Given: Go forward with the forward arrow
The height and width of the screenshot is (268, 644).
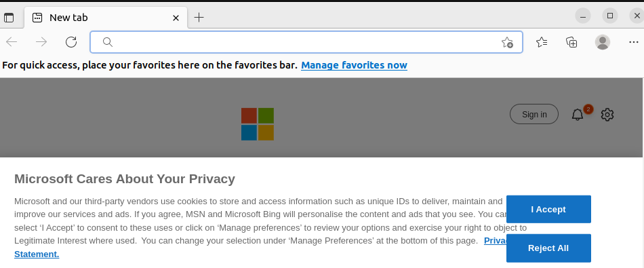Looking at the screenshot, I should pyautogui.click(x=41, y=42).
